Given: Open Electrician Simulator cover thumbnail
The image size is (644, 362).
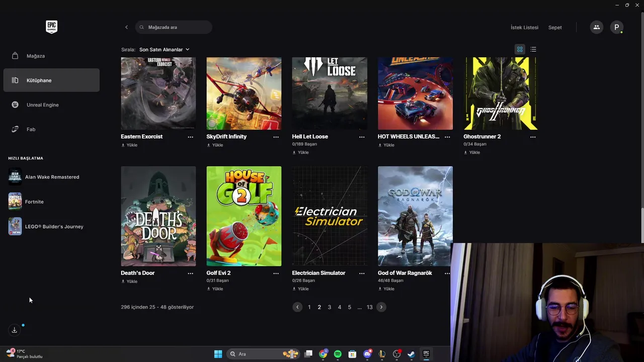Looking at the screenshot, I should (x=330, y=216).
